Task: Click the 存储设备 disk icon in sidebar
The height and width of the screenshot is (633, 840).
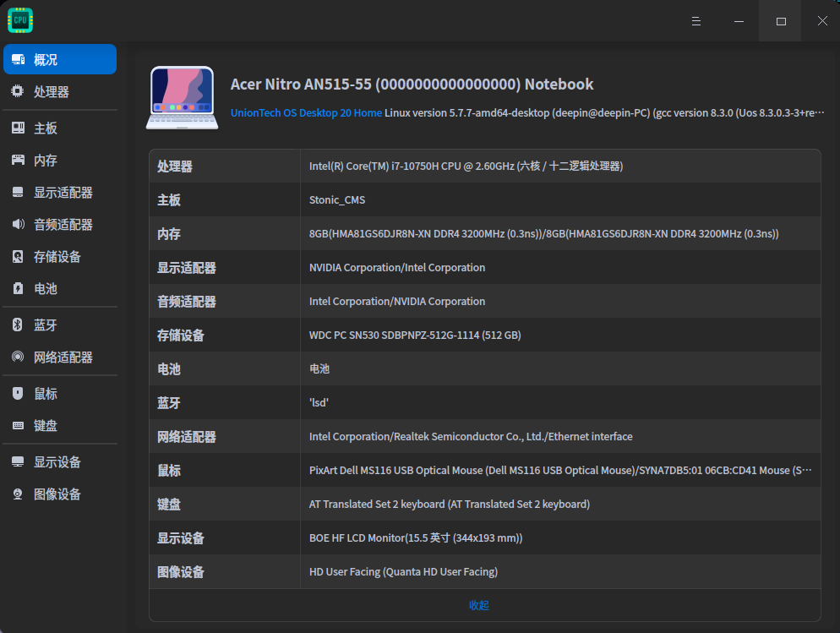Action: coord(18,257)
